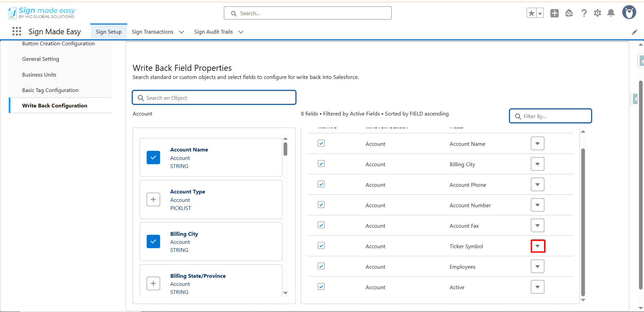Viewport: 644px width, 312px height.
Task: Uncheck the Account Name field tile
Action: (153, 158)
